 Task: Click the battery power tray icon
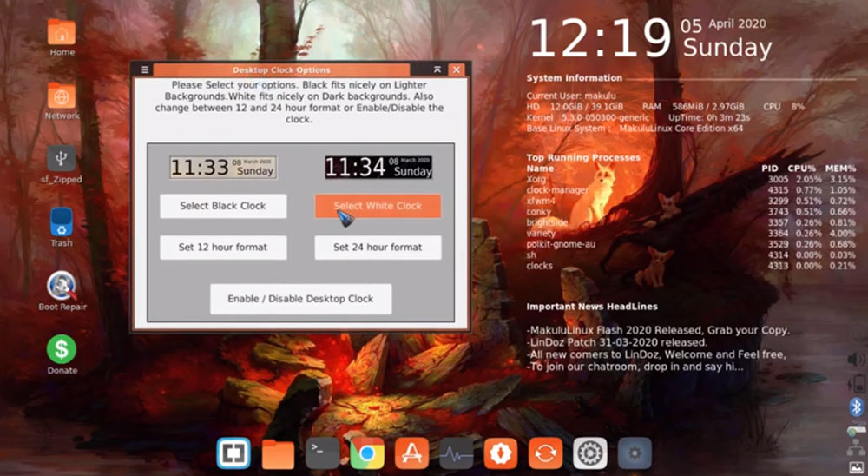[x=857, y=383]
